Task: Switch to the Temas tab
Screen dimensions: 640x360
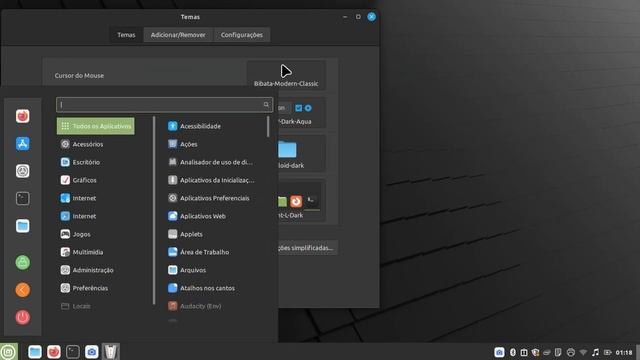Action: tap(126, 35)
